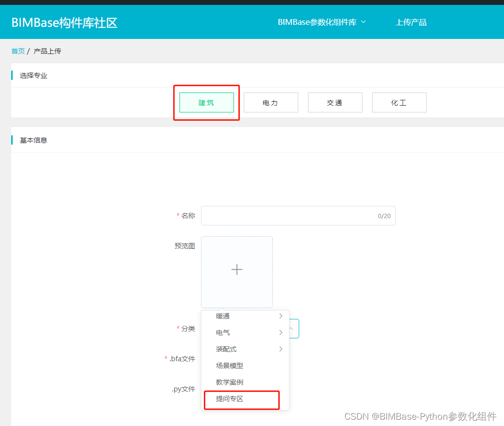Click the 预览图 field label
This screenshot has height=426, width=504.
click(x=185, y=246)
